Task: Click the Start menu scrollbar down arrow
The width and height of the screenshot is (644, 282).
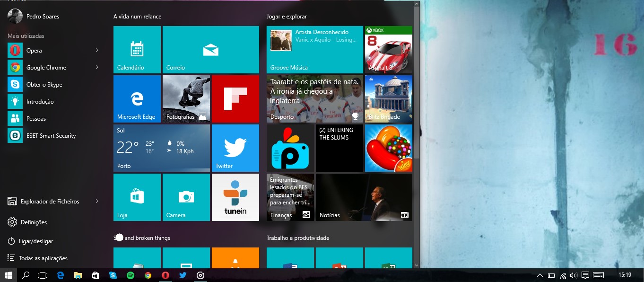Action: point(417,265)
